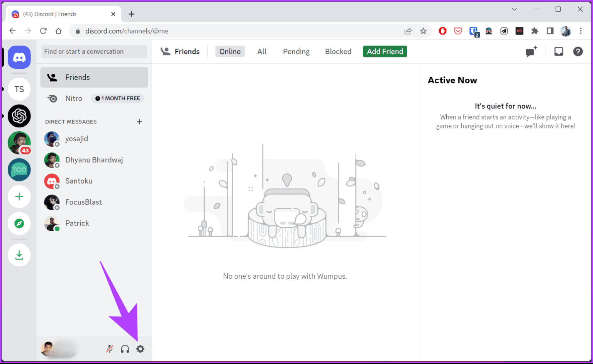Viewport: 593px width, 364px height.
Task: Switch to the Online tab
Action: (x=230, y=51)
